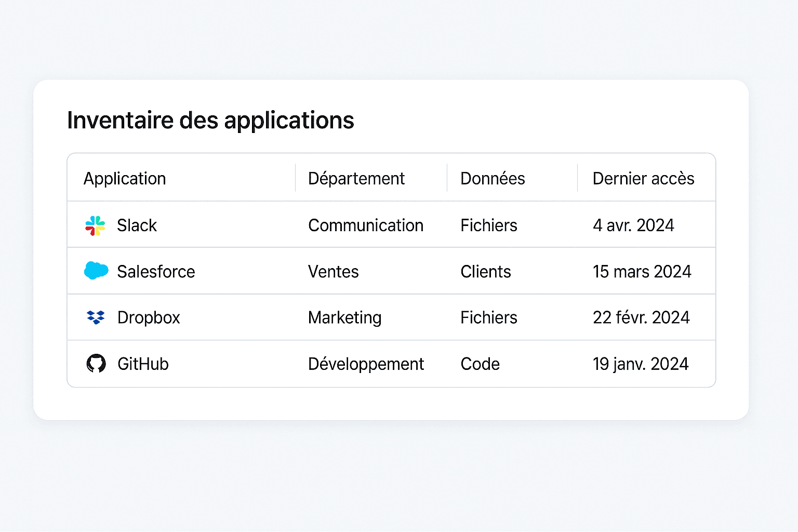Select the Slack application name
This screenshot has height=532, width=798.
(x=137, y=225)
